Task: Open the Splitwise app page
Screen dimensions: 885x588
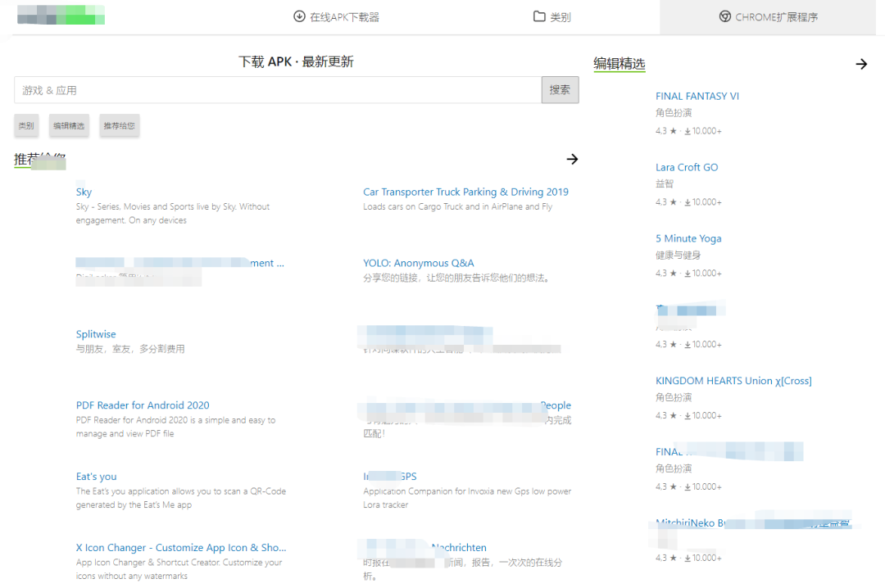Action: (x=96, y=334)
